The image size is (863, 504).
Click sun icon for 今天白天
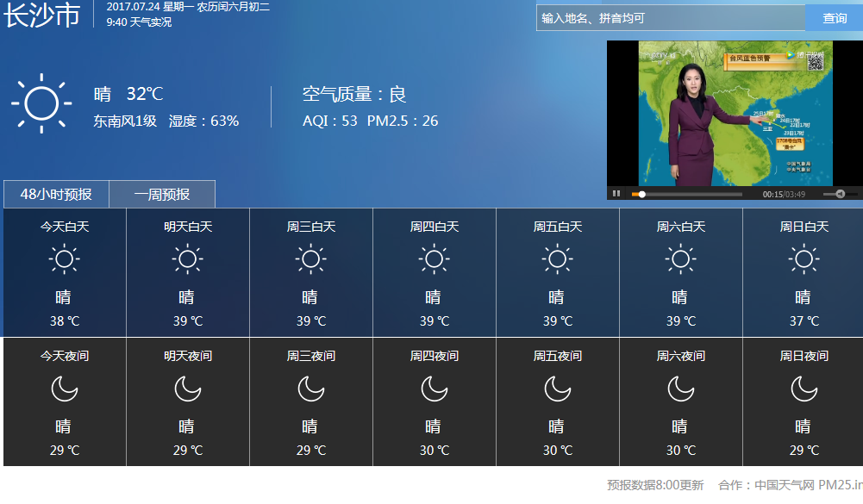[65, 259]
